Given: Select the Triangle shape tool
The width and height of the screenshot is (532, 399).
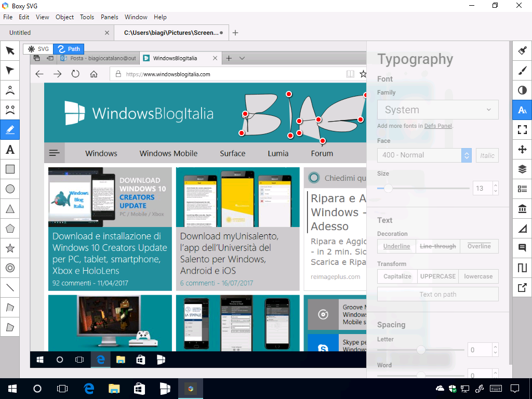Looking at the screenshot, I should 10,209.
